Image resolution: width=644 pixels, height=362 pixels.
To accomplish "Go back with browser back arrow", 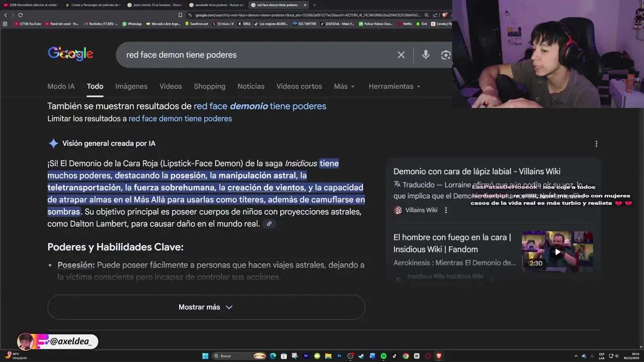I will 6,15.
